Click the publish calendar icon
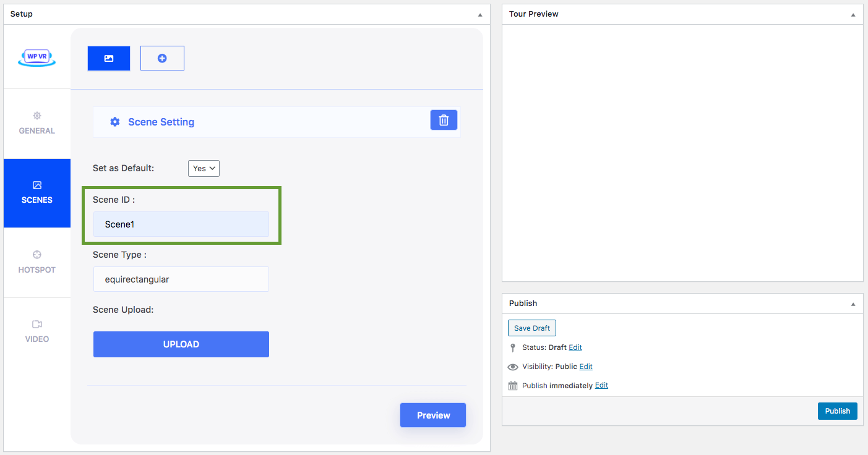The width and height of the screenshot is (868, 455). coord(513,386)
